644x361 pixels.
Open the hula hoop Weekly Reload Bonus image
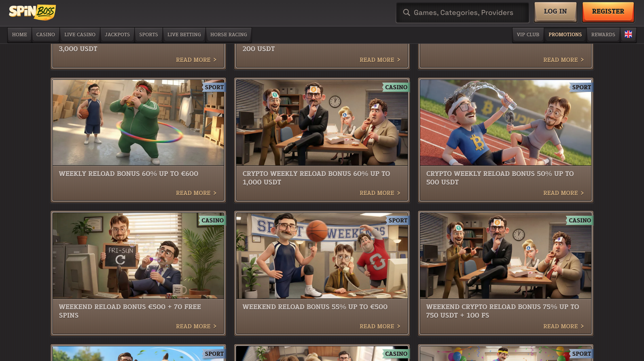click(138, 122)
